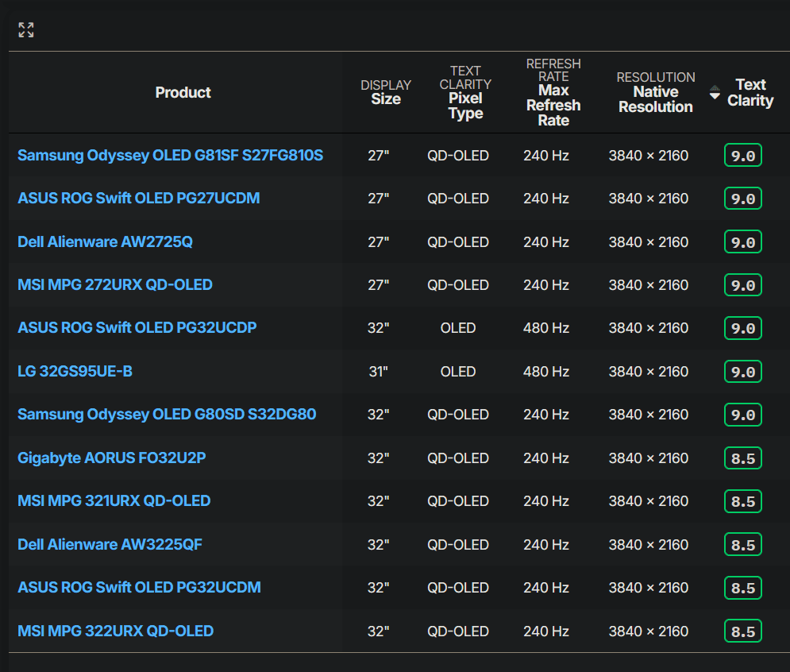This screenshot has height=672, width=790.
Task: Click the 8.5 score for MSI MPG 322URX
Action: (742, 631)
